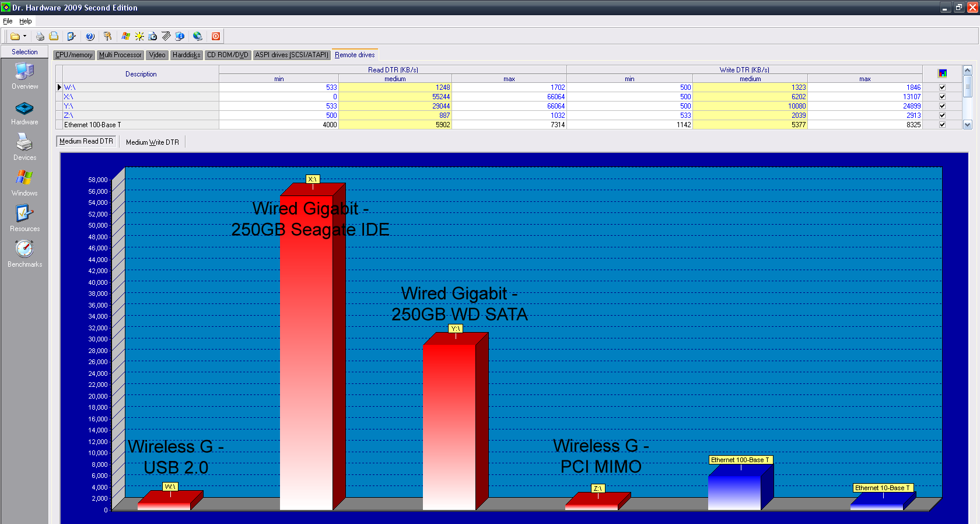Click the globe network toolbar icon

(x=198, y=36)
